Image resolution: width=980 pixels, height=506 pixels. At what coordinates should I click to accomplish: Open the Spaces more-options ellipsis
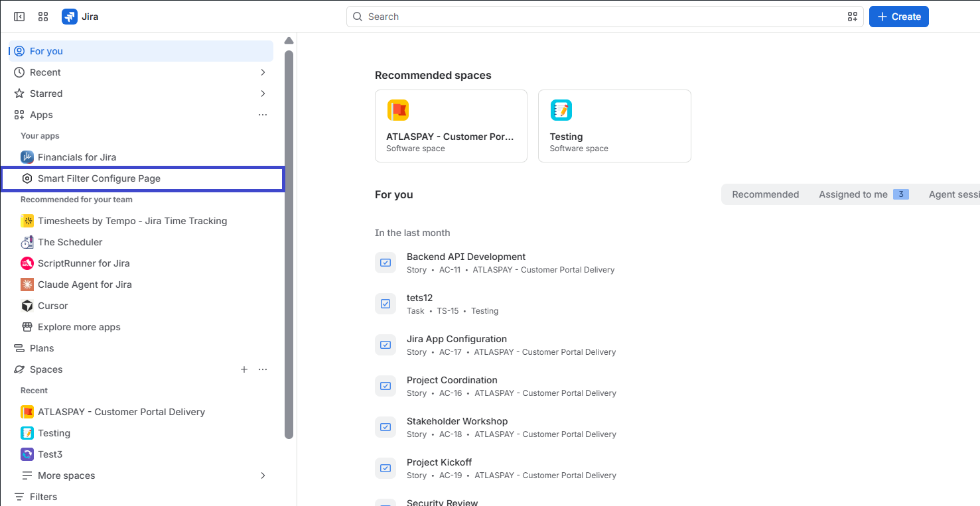pyautogui.click(x=263, y=369)
